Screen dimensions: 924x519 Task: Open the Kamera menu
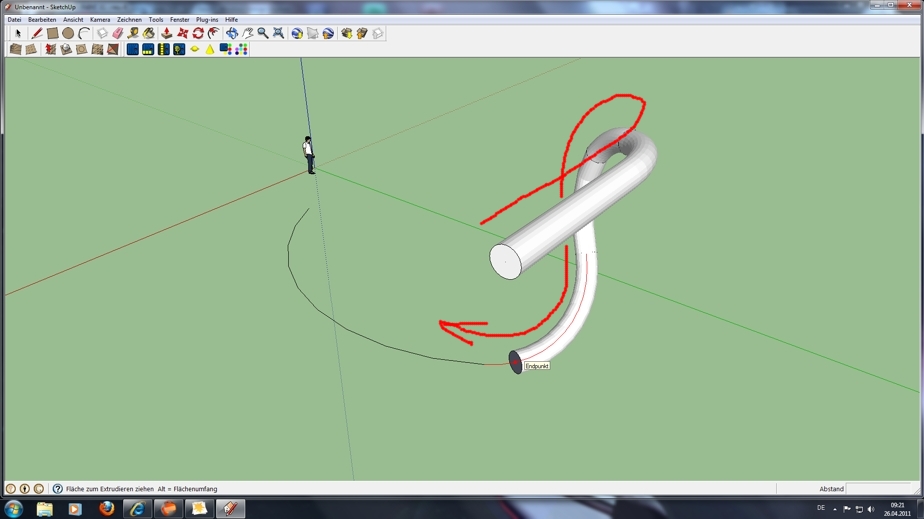(x=100, y=19)
